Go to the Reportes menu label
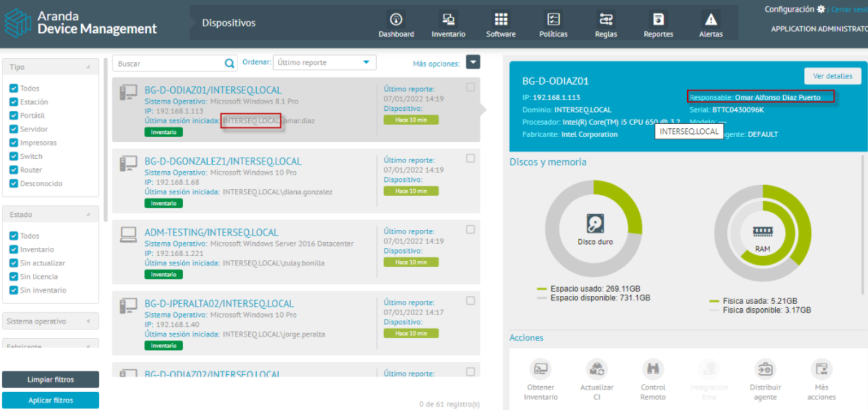Screen dimensions: 868x413 point(658,34)
